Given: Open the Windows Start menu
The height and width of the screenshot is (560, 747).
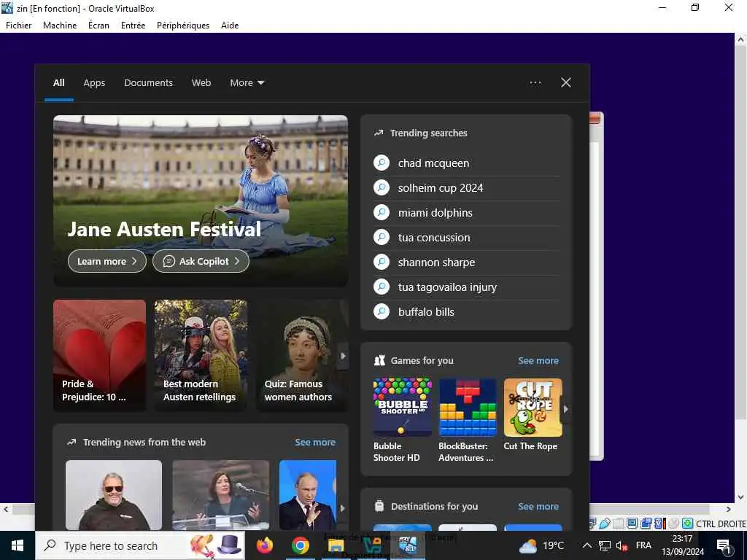Looking at the screenshot, I should click(18, 545).
